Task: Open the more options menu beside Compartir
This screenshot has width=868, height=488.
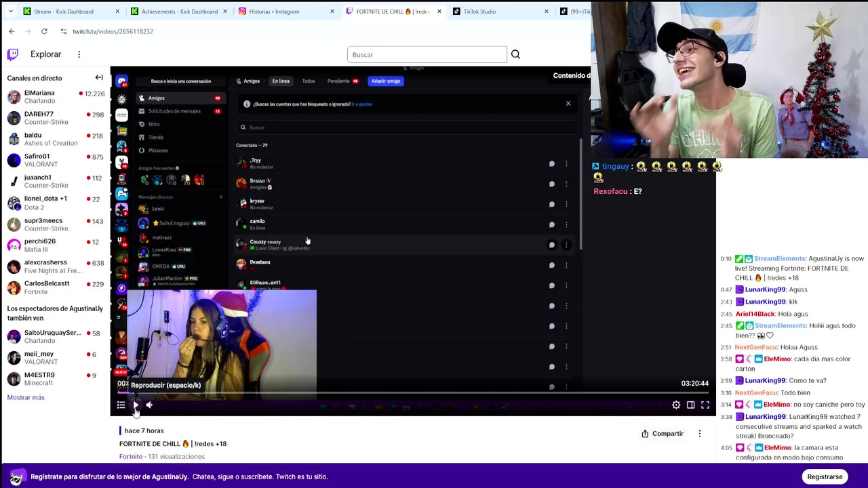Action: (x=700, y=434)
